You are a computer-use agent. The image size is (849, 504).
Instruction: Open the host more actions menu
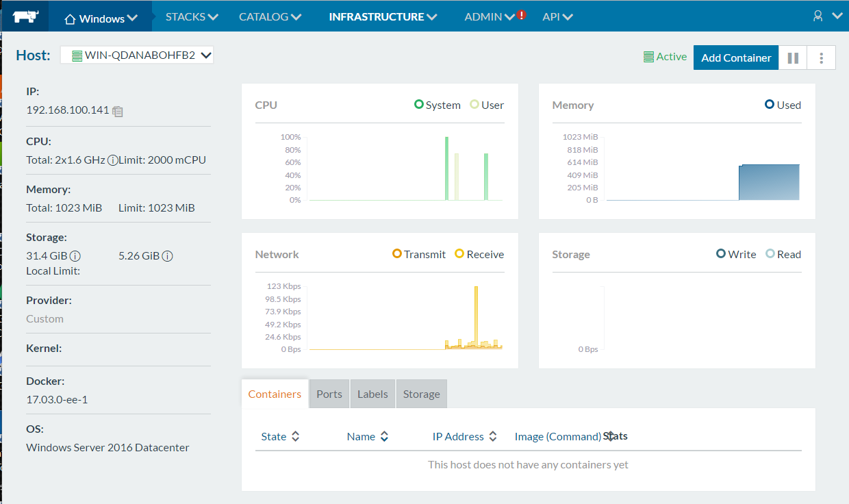point(822,58)
